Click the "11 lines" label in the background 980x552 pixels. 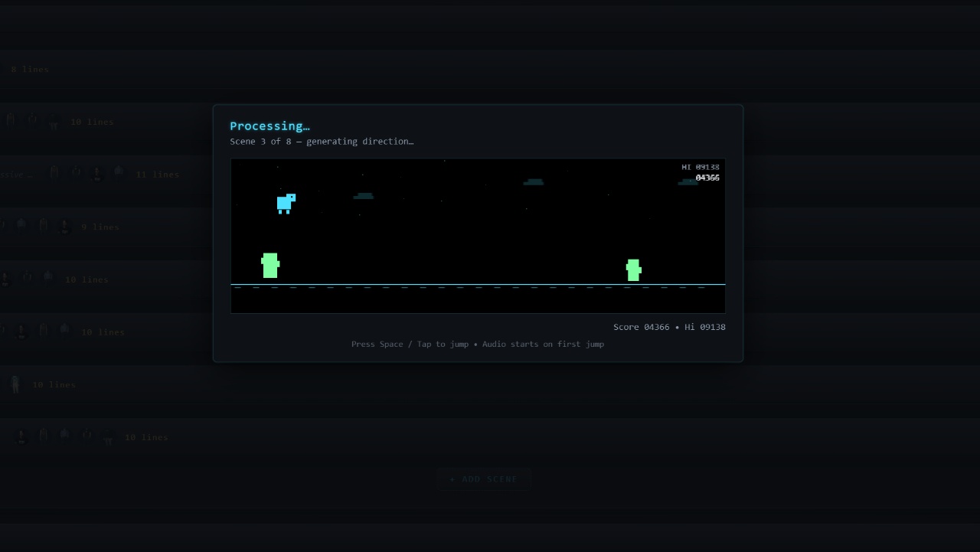coord(158,175)
